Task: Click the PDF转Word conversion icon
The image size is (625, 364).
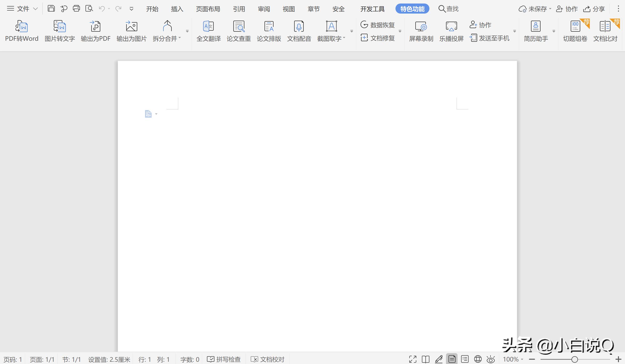Action: click(22, 27)
